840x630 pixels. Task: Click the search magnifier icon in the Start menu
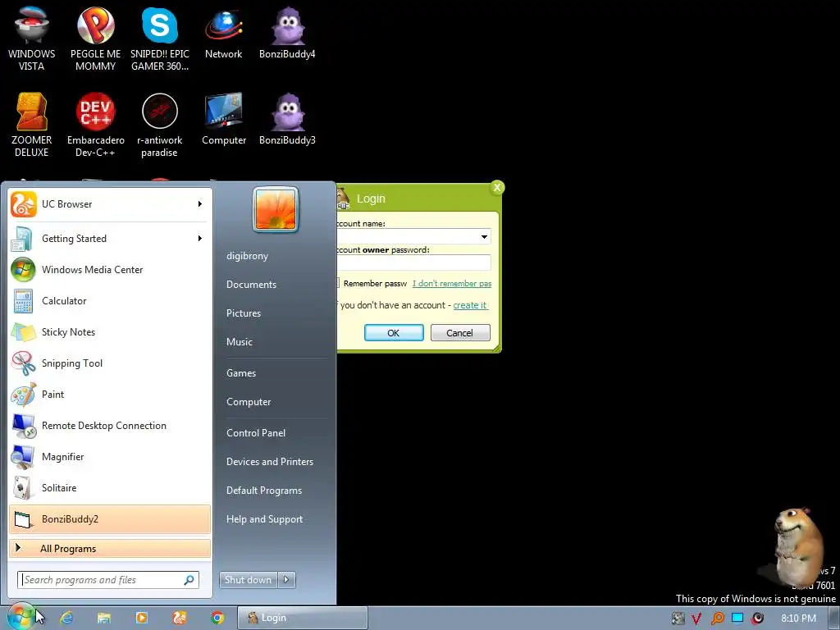point(189,580)
